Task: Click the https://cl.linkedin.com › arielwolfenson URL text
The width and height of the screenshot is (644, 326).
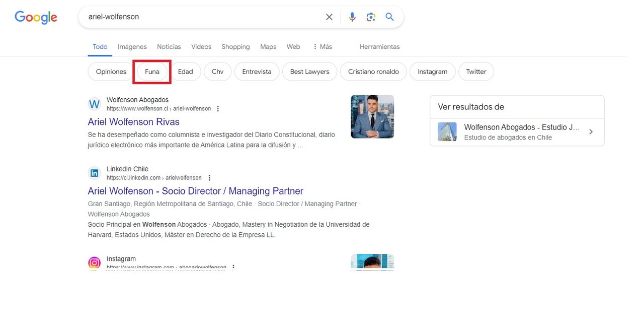Action: [x=154, y=178]
